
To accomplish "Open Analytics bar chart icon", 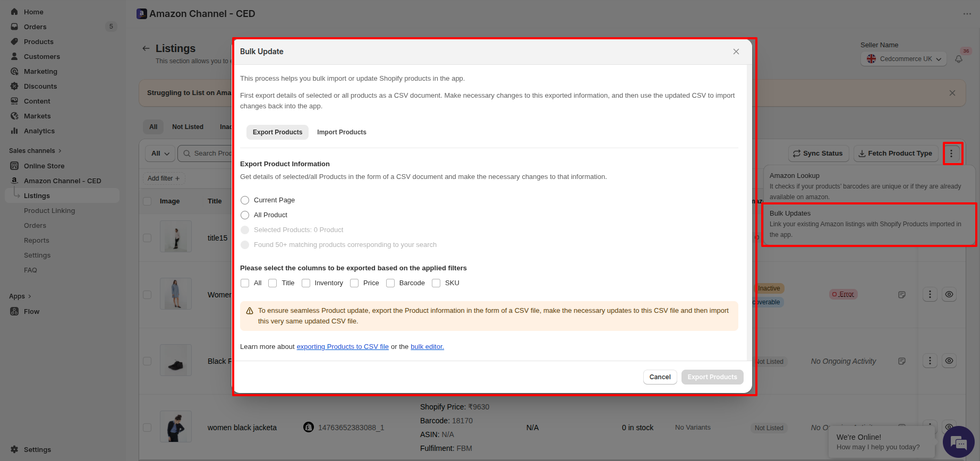I will (14, 131).
